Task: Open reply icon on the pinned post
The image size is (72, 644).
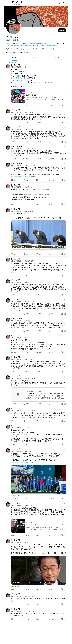Action: [x=12, y=106]
